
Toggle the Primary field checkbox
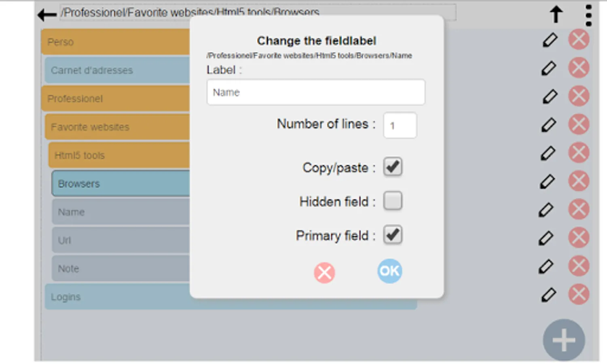click(x=392, y=235)
